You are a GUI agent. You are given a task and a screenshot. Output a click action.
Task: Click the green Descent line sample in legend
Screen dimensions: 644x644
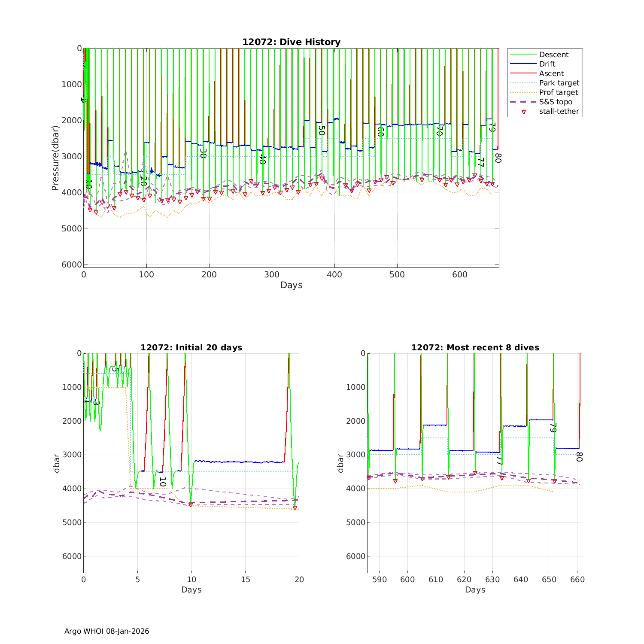point(523,55)
